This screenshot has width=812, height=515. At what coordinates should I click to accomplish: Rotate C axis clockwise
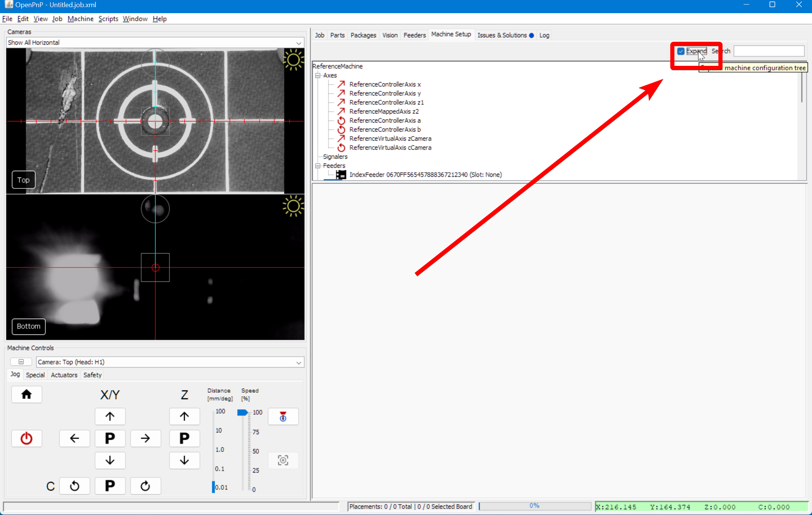point(145,486)
